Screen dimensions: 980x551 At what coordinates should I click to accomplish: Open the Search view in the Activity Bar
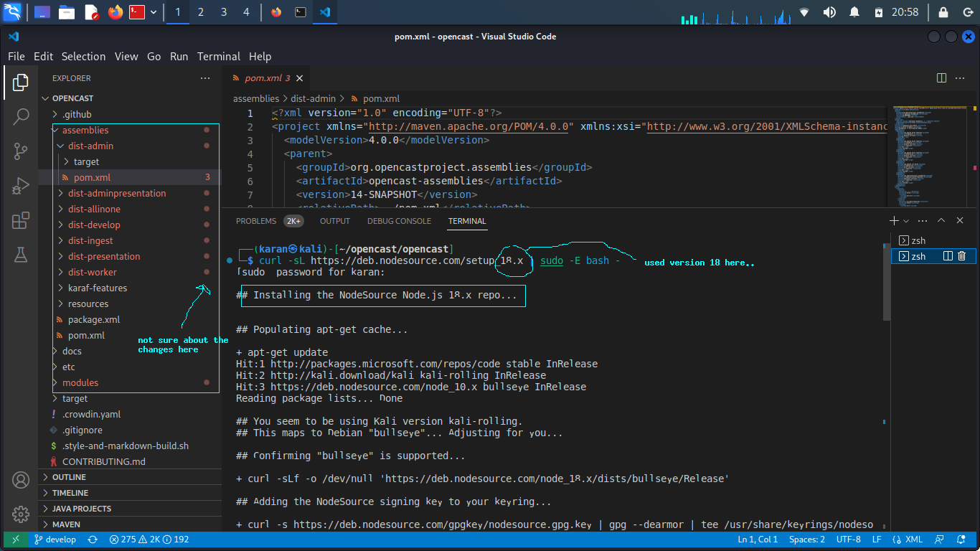[x=21, y=116]
